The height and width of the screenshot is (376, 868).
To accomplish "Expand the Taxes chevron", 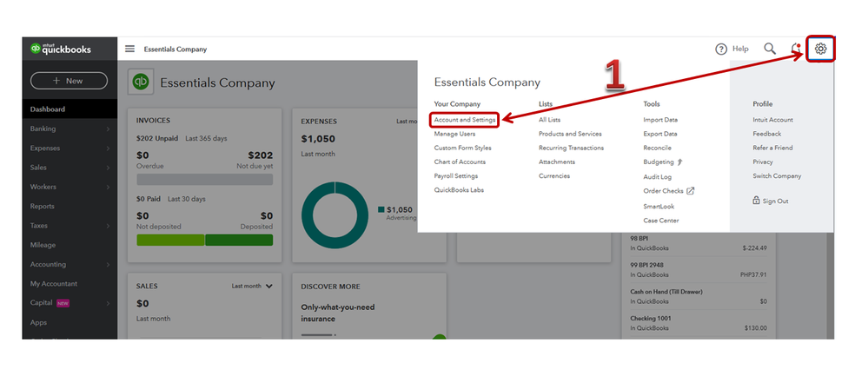I will [x=108, y=226].
